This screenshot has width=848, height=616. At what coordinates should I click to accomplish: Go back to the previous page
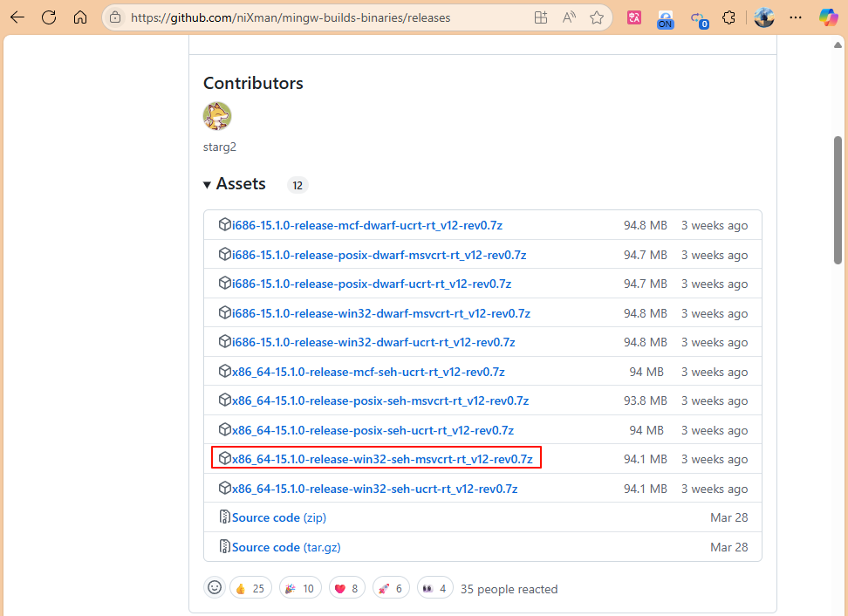coord(17,17)
